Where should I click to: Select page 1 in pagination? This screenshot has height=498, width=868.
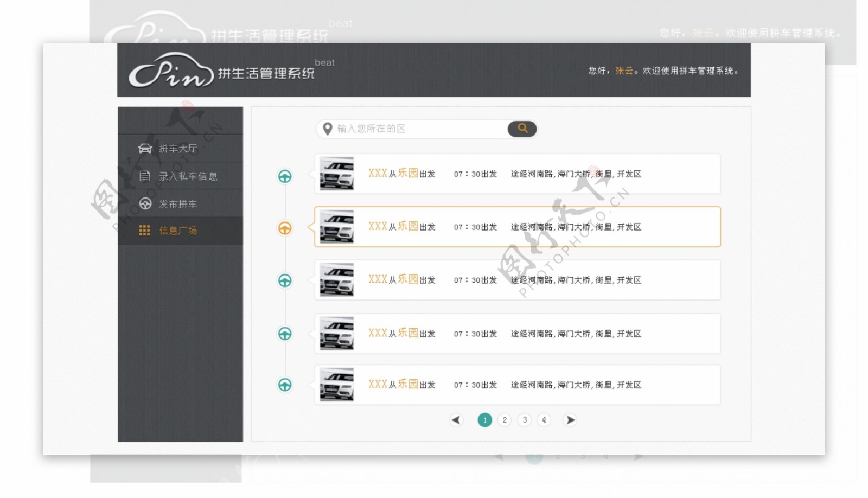(484, 420)
